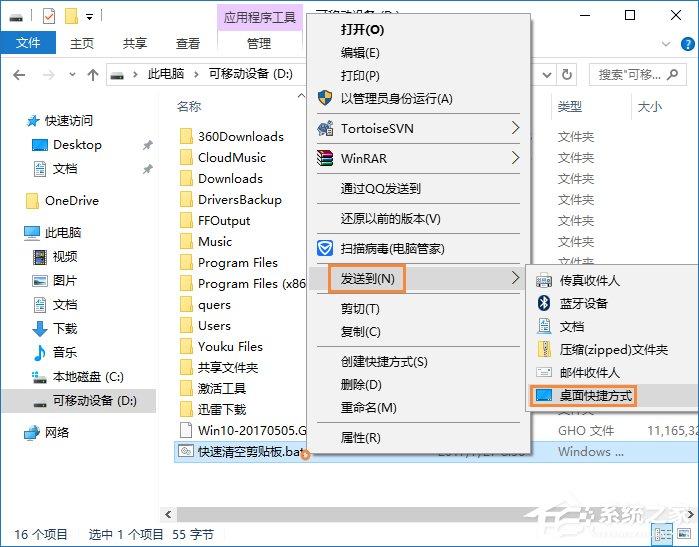This screenshot has width=699, height=547.
Task: Open recent locations dropdown arrow
Action: tap(72, 75)
